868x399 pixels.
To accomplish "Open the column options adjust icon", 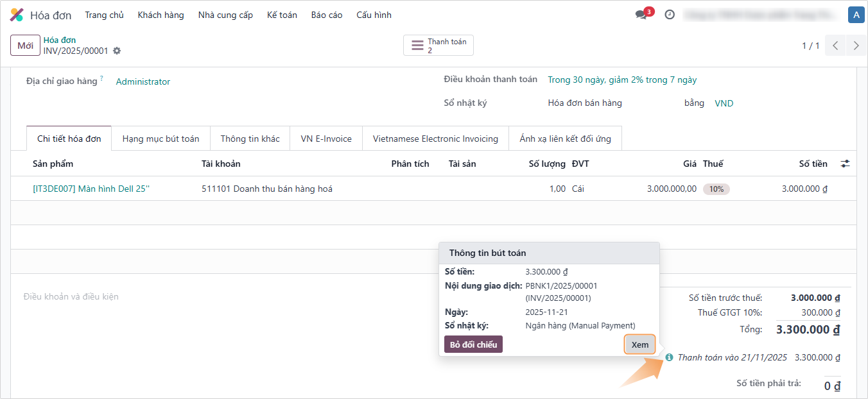I will tap(846, 164).
